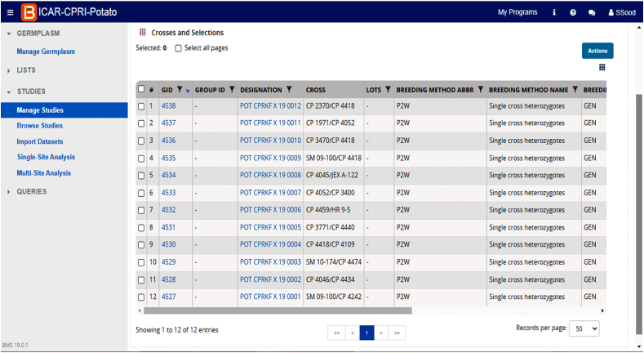Click filter icon on LOTS column
This screenshot has width=644, height=353.
point(388,90)
